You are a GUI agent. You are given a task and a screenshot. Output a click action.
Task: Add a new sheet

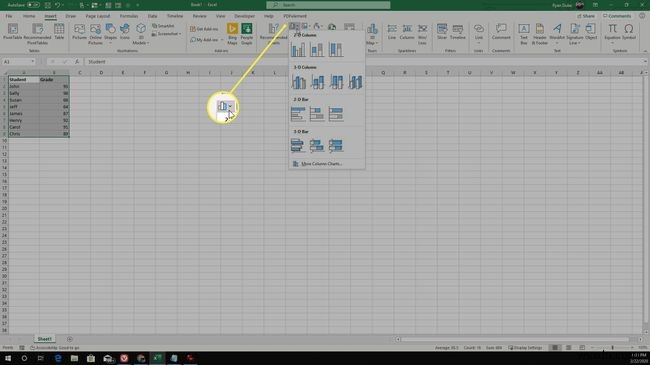tap(70, 339)
